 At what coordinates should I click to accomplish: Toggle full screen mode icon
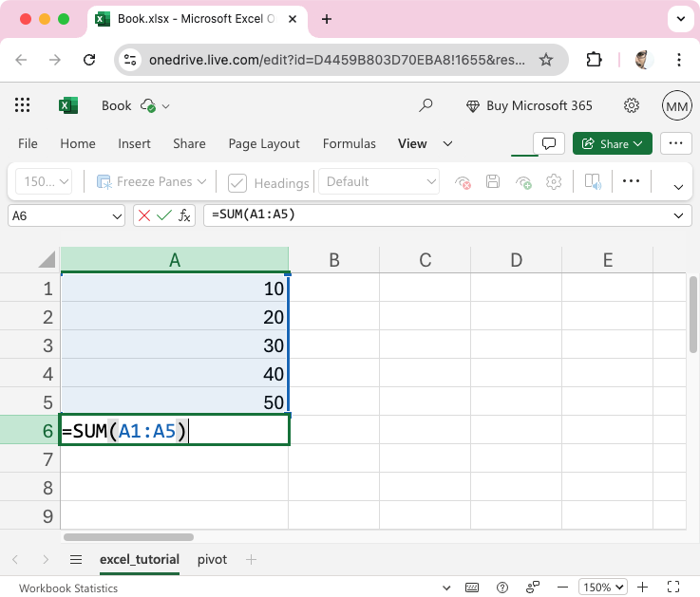[x=673, y=588]
